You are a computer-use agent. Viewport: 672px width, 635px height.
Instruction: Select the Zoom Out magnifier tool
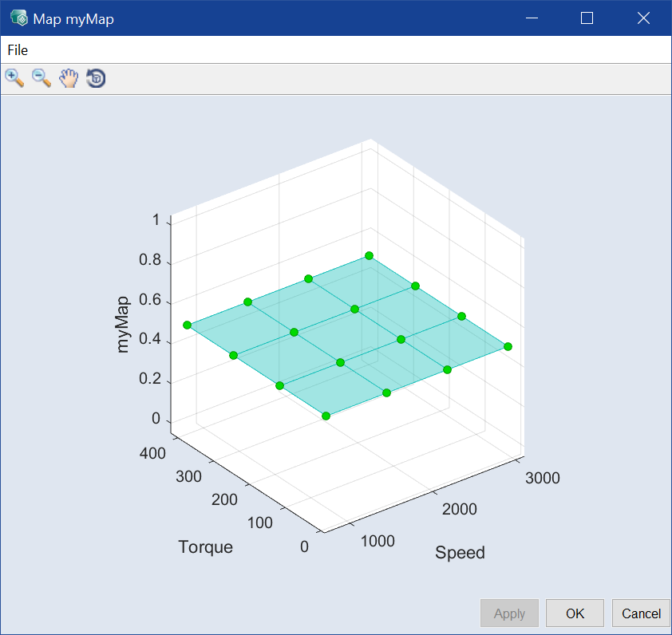42,78
